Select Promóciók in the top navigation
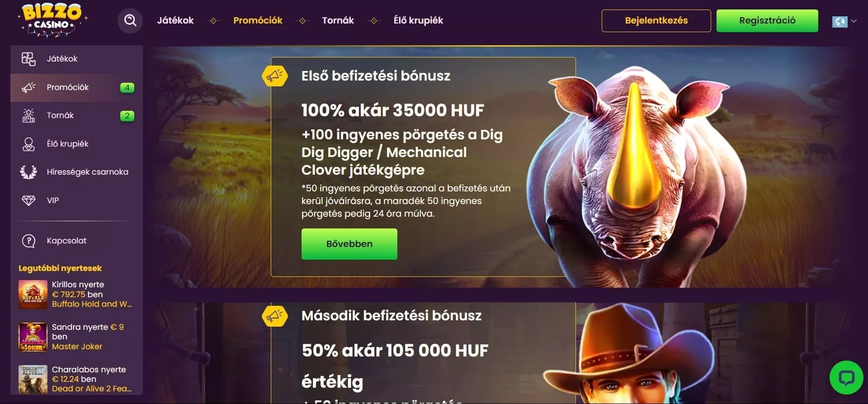The width and height of the screenshot is (868, 404). coord(258,20)
